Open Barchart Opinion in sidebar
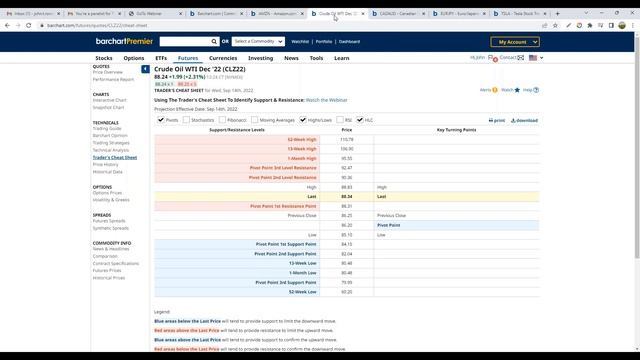 pyautogui.click(x=110, y=136)
